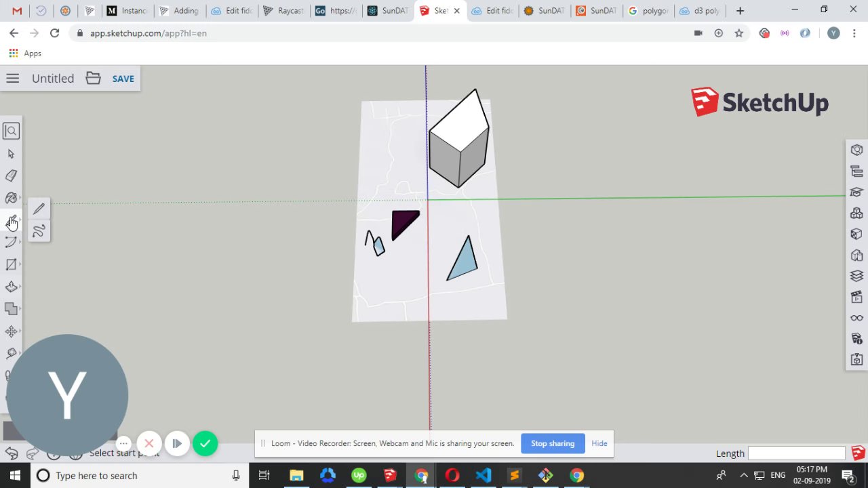
Task: Click the SAVE button
Action: pyautogui.click(x=123, y=79)
